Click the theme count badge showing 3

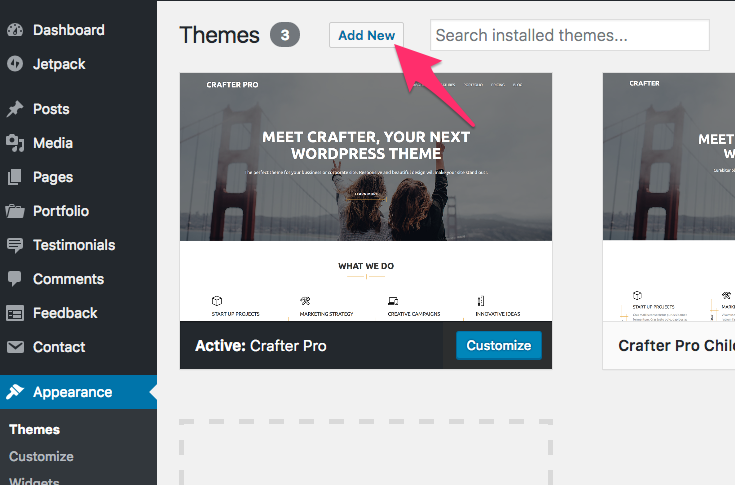click(x=285, y=35)
